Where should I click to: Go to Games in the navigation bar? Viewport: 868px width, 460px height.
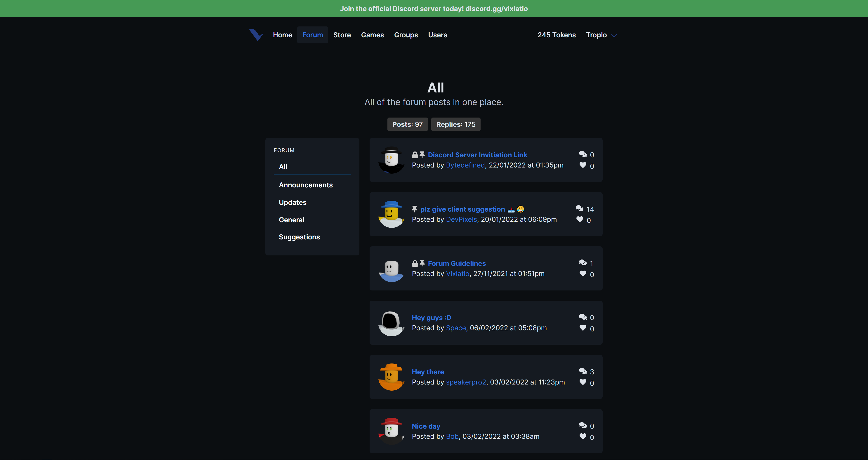pyautogui.click(x=372, y=35)
